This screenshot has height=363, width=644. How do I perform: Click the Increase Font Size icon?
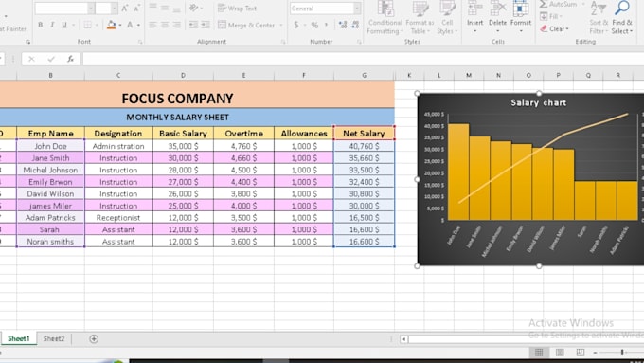125,9
